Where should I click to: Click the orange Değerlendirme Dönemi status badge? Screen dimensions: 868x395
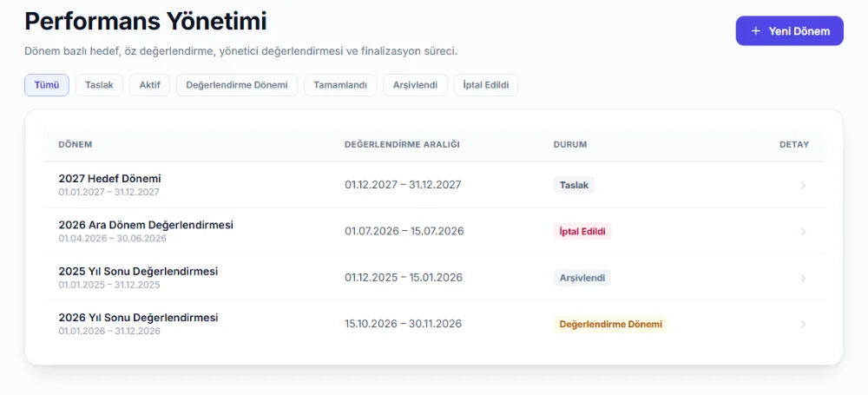click(x=610, y=324)
